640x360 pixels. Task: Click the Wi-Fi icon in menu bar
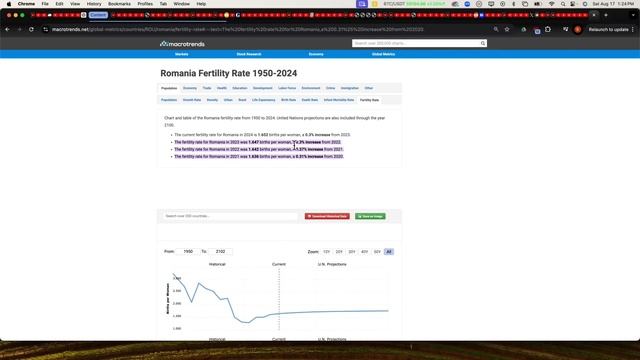551,4
